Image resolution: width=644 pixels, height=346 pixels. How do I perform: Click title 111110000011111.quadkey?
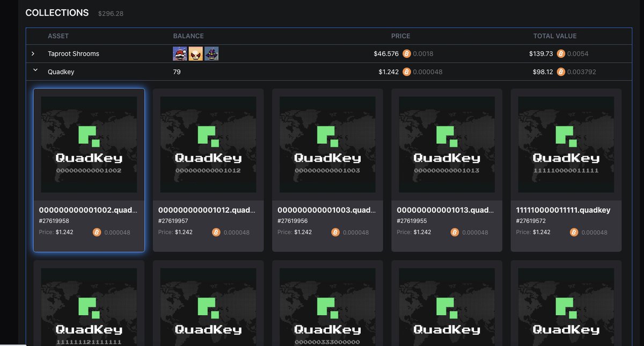563,210
